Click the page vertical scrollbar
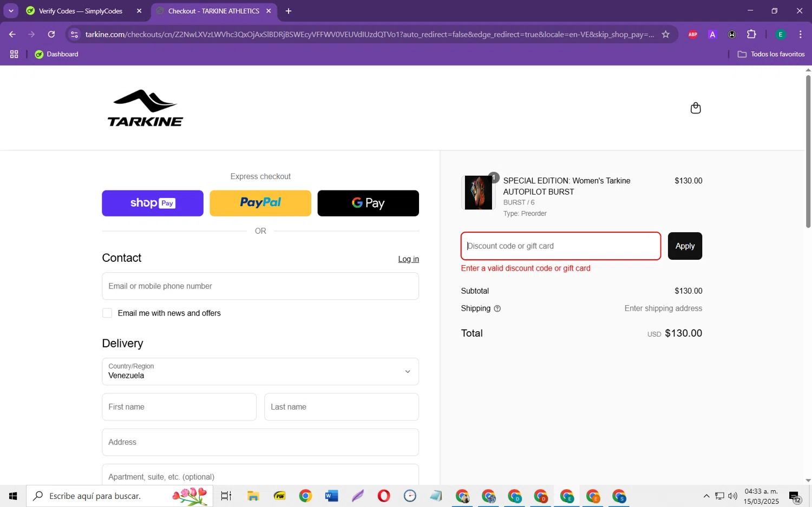812x507 pixels. pyautogui.click(x=808, y=152)
